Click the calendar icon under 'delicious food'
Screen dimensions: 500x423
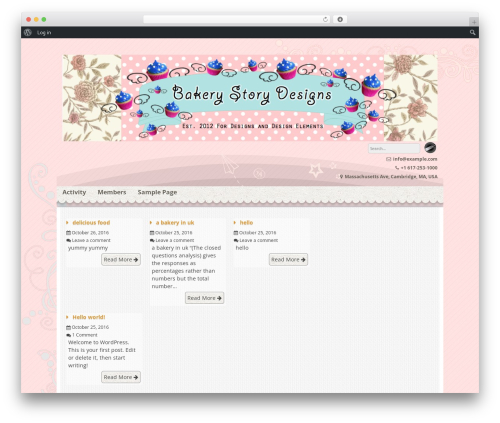(x=68, y=233)
